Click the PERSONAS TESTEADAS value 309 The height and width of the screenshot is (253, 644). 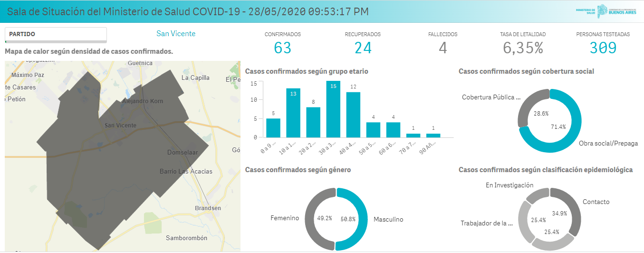603,48
